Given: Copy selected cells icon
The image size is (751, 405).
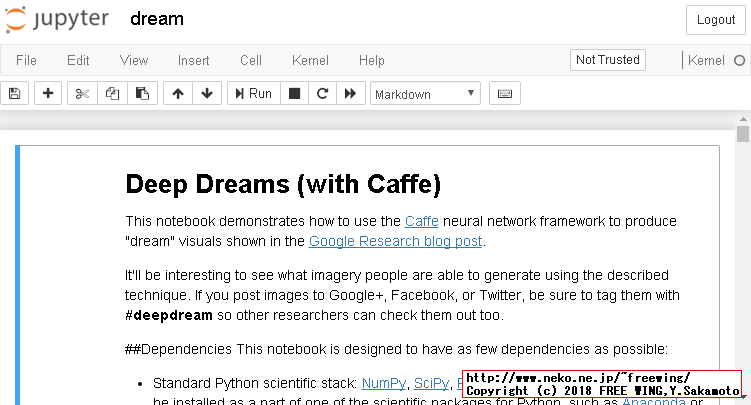Looking at the screenshot, I should coord(112,94).
